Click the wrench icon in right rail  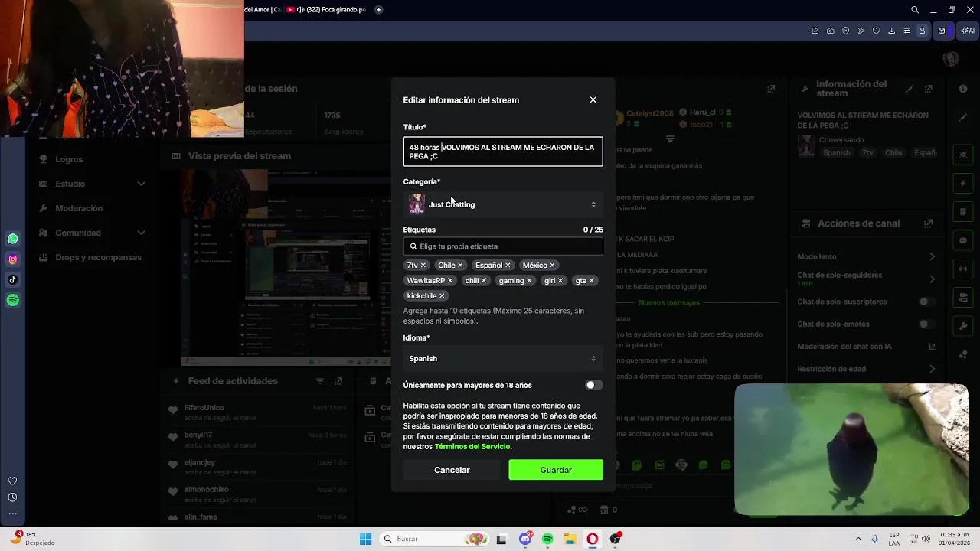click(963, 327)
